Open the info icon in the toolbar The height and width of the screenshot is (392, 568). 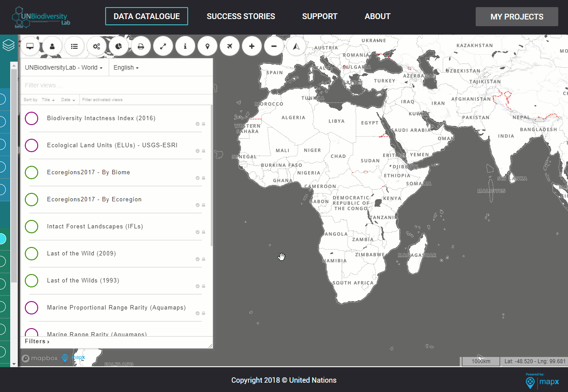click(x=185, y=46)
